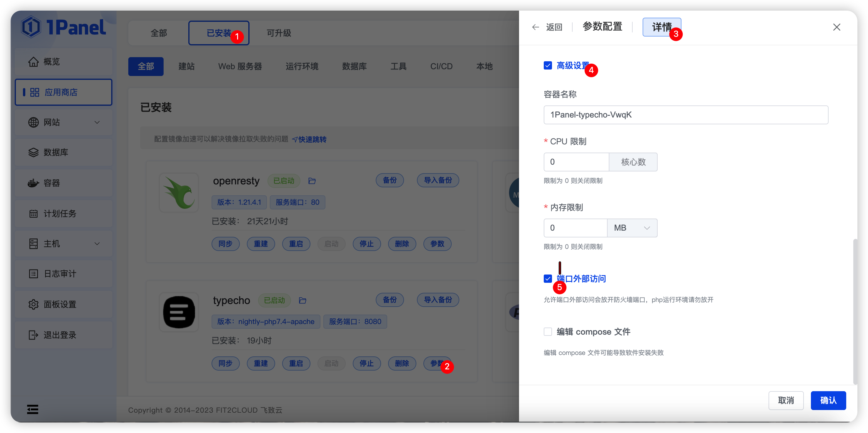Click the 1Panel logo
Viewport: 868px width, 433px height.
pyautogui.click(x=64, y=27)
